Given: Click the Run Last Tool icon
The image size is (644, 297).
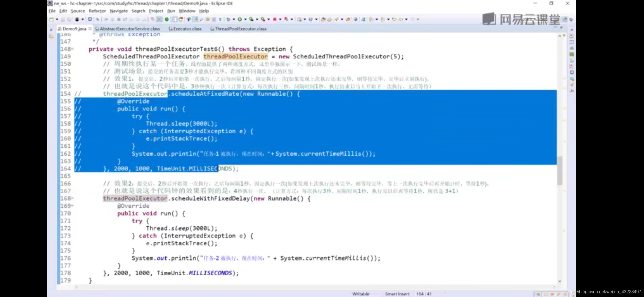Looking at the screenshot, I should tap(263, 19).
